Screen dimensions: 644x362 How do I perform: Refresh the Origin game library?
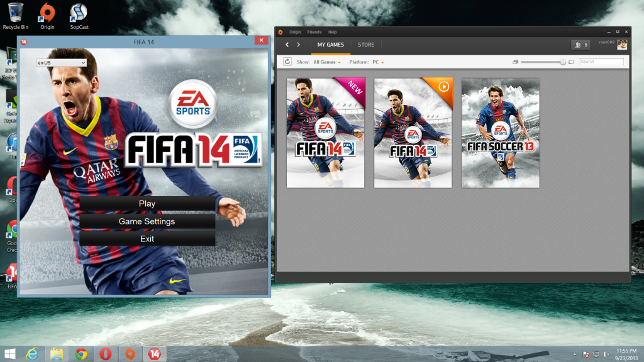[287, 62]
